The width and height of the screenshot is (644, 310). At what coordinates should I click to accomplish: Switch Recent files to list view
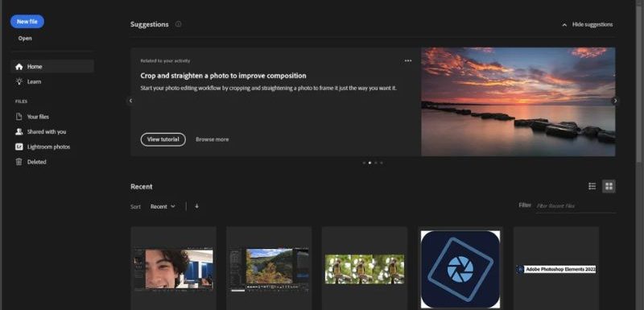point(592,187)
